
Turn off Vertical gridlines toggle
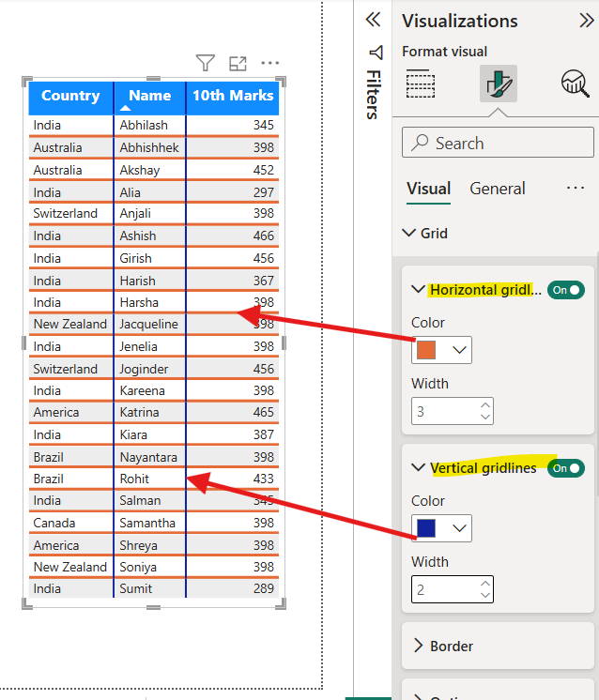click(x=566, y=468)
